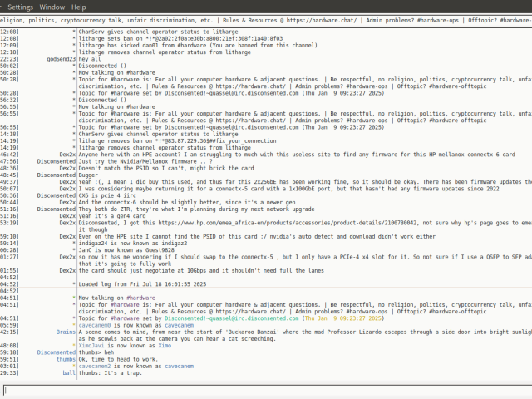Select 'CX6 is pcie 4 iirc' message
Screen dimensions: 532x399
(x=107, y=195)
